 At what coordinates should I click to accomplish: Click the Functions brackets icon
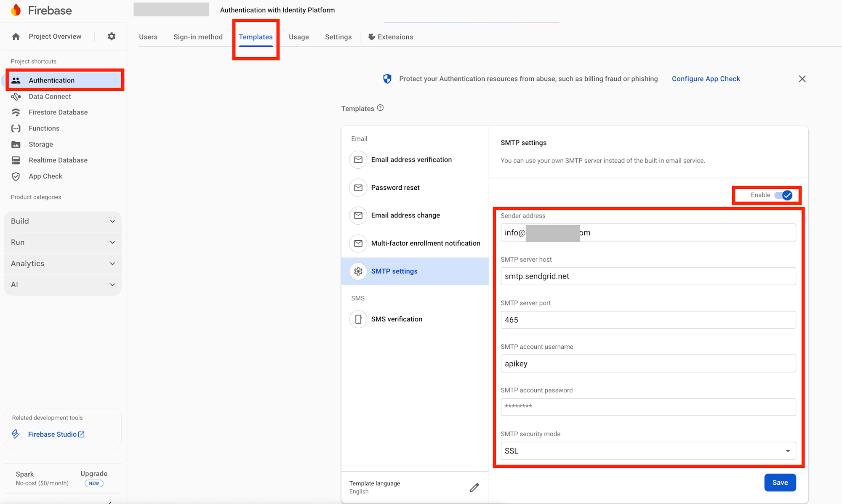(x=16, y=128)
